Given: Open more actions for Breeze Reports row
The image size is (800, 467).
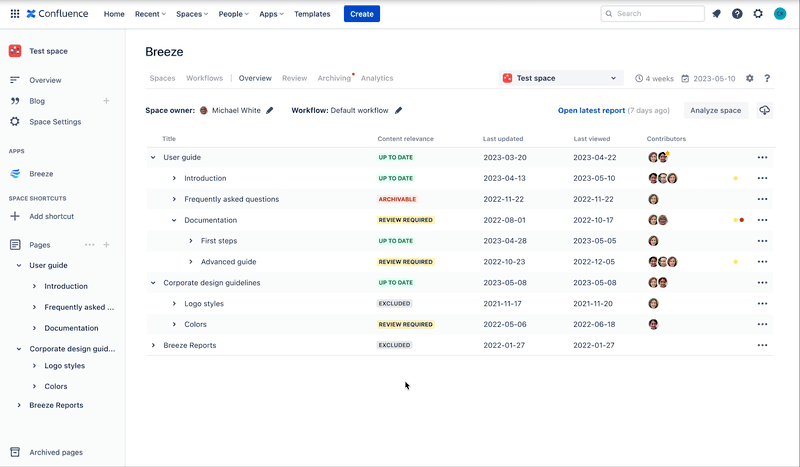Looking at the screenshot, I should point(762,345).
